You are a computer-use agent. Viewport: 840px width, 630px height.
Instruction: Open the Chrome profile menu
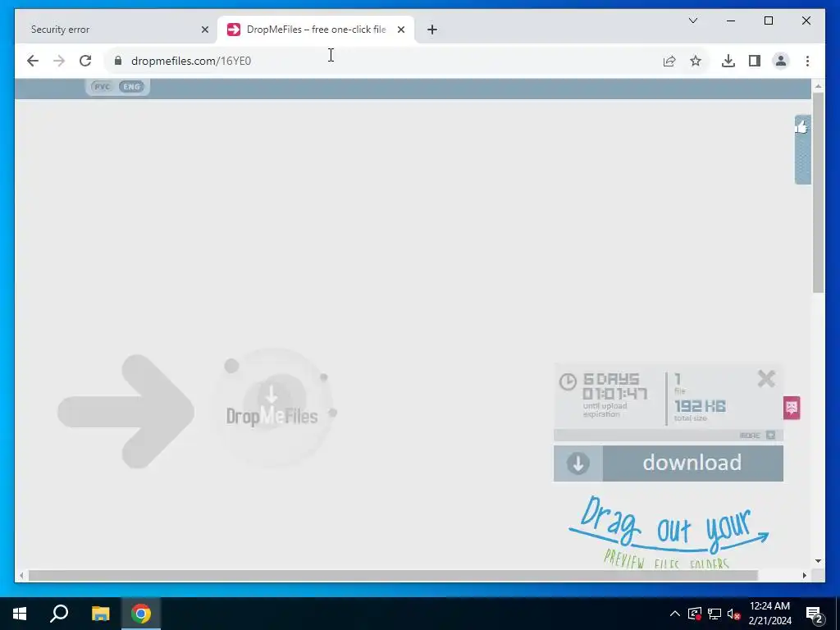click(781, 61)
